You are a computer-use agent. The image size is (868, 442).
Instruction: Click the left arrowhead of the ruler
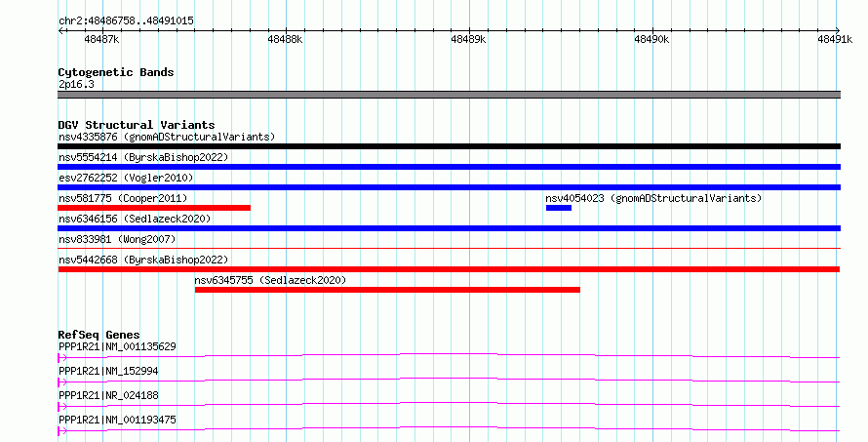pyautogui.click(x=60, y=30)
